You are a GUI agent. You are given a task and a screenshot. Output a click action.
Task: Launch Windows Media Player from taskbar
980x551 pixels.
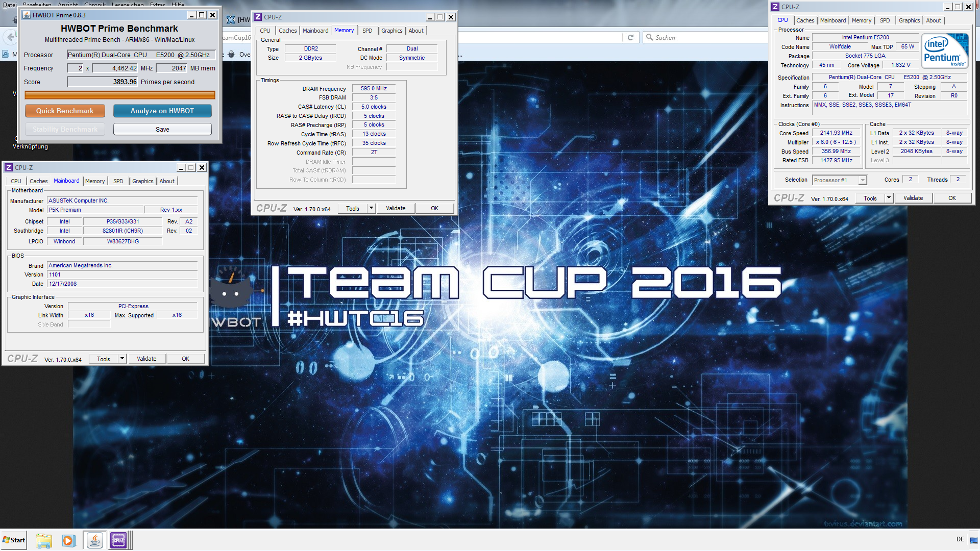[68, 540]
